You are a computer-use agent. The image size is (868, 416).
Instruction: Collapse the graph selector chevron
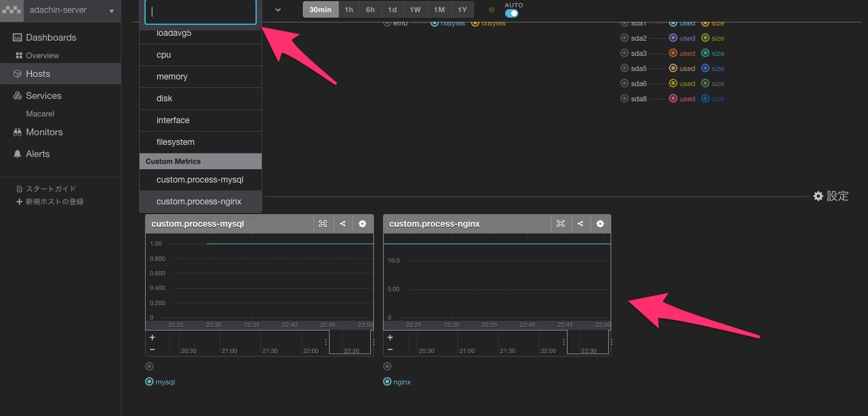pyautogui.click(x=278, y=10)
